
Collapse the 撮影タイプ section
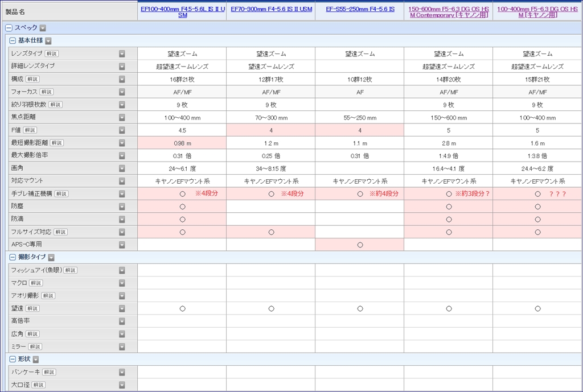coord(13,257)
